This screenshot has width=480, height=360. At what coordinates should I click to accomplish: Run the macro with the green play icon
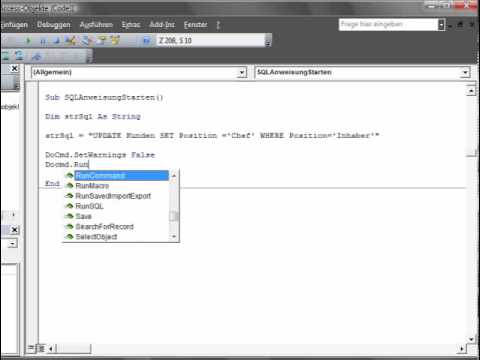click(29, 41)
